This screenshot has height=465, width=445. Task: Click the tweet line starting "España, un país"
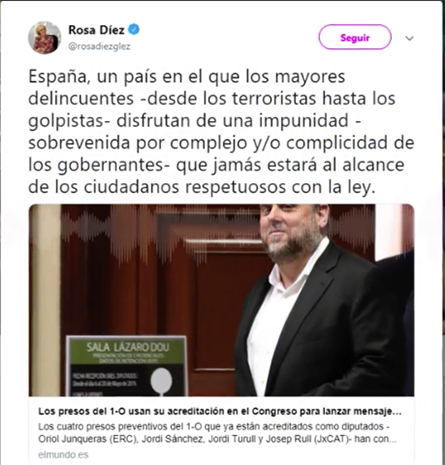186,77
